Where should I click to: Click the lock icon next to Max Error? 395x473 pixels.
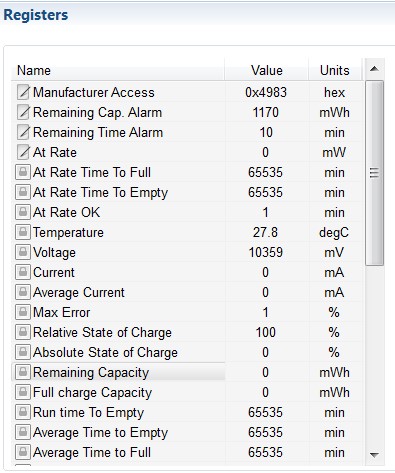pyautogui.click(x=23, y=312)
